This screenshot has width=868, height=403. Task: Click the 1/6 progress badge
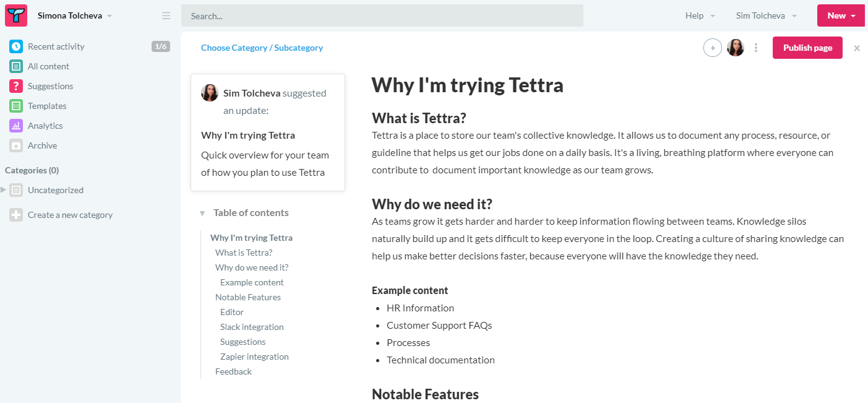click(160, 46)
